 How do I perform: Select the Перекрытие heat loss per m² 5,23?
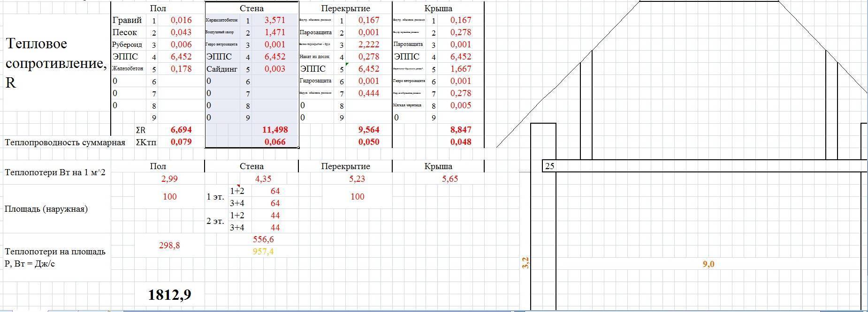(357, 178)
